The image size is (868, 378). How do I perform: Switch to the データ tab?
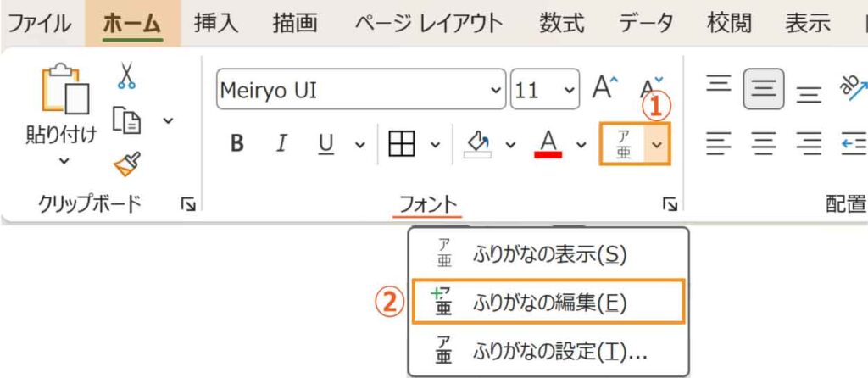(646, 23)
